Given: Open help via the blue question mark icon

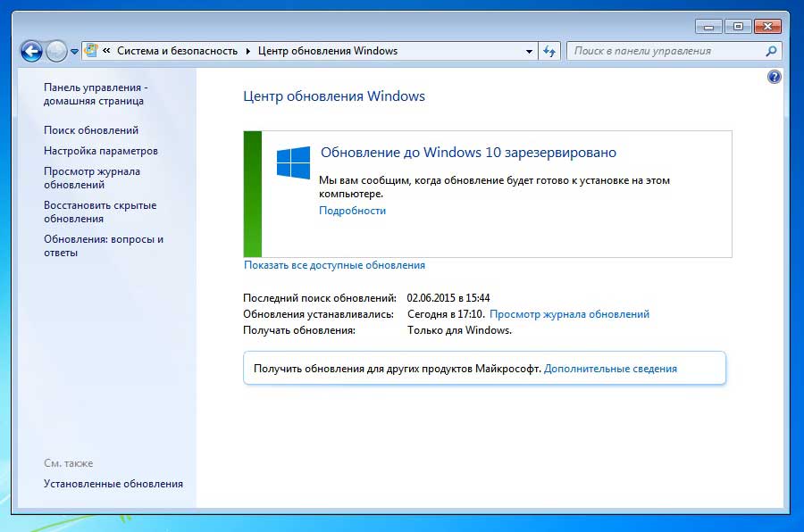Looking at the screenshot, I should tap(774, 77).
